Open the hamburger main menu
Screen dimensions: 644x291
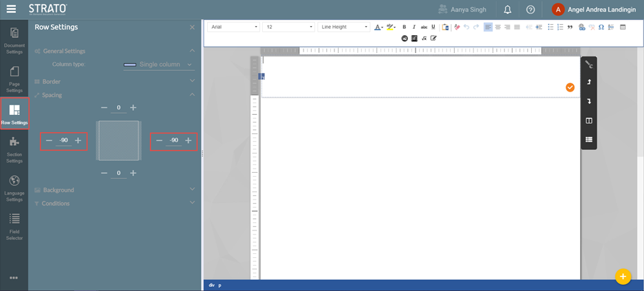[x=11, y=10]
